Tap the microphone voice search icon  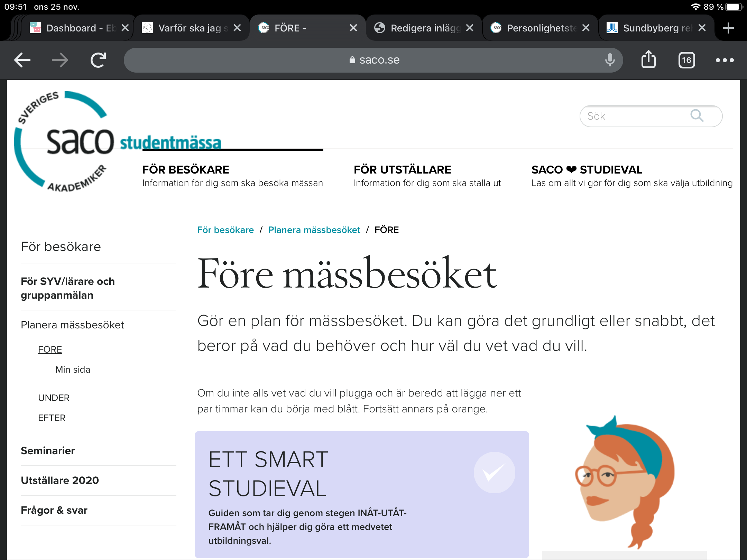(610, 60)
